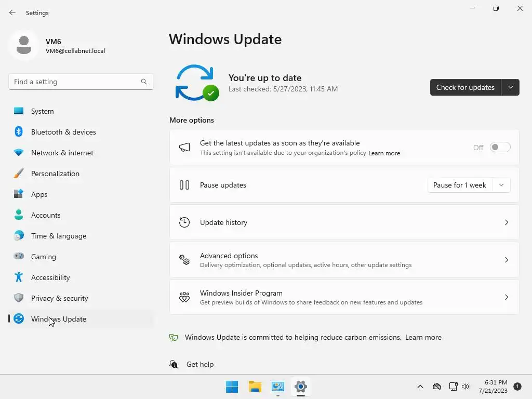Click the network tray icon
532x399 pixels.
click(x=453, y=387)
